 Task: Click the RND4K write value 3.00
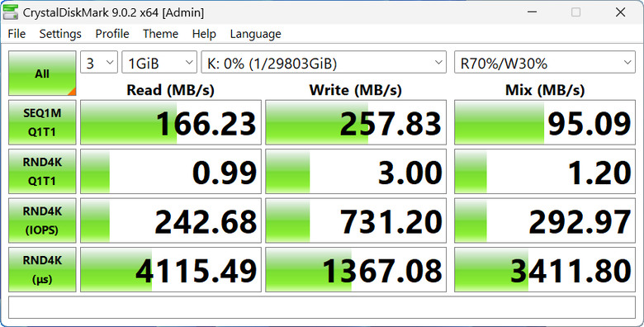pos(356,171)
